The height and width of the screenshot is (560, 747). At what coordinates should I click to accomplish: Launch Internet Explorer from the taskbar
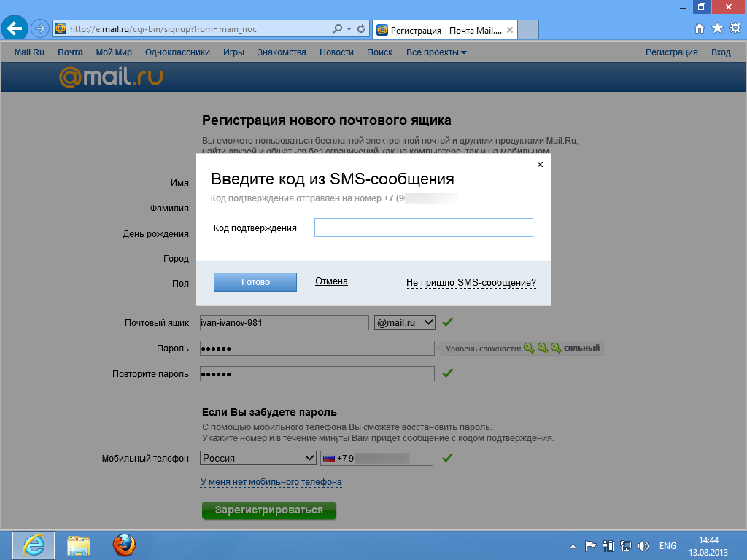point(34,545)
